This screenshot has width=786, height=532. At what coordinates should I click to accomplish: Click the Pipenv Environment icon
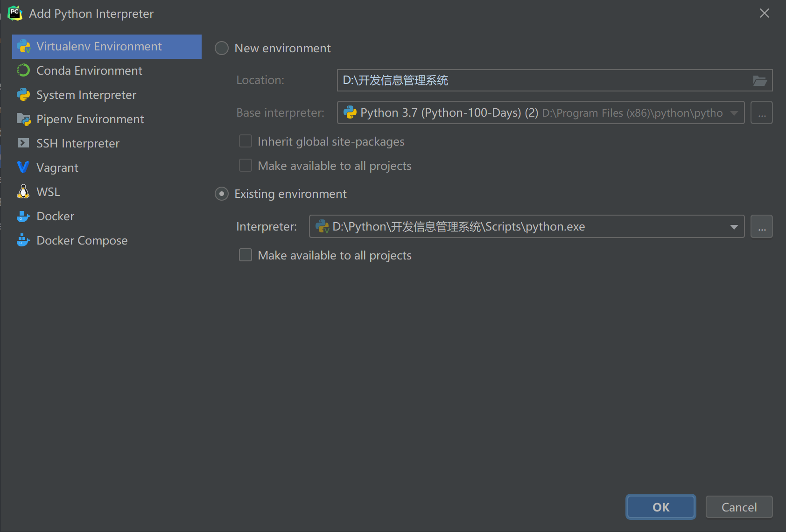(x=23, y=119)
